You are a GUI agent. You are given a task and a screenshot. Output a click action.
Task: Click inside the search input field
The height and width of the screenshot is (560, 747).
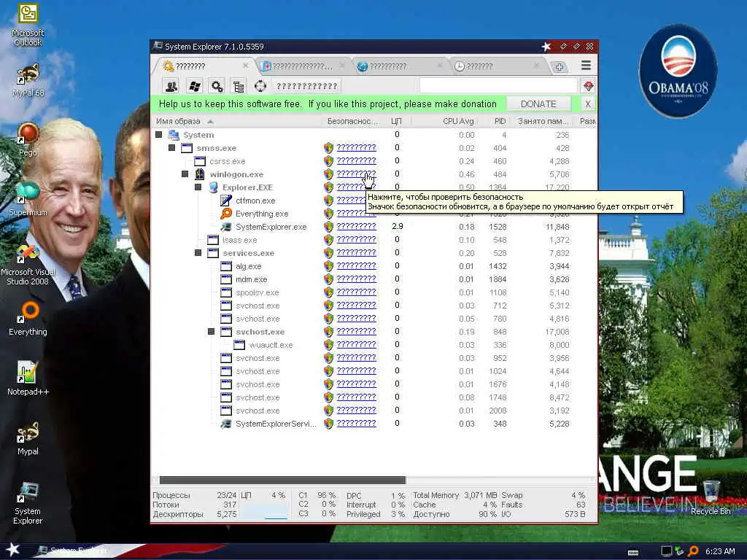coord(498,86)
